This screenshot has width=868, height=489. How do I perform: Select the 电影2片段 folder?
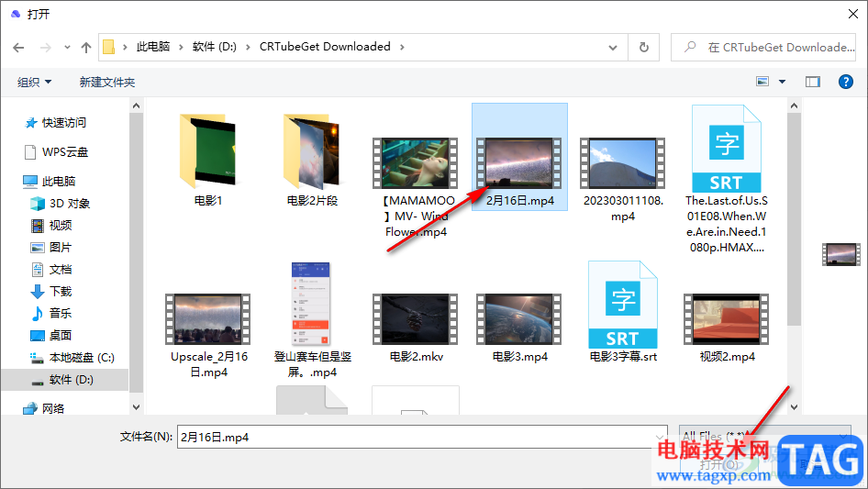312,160
